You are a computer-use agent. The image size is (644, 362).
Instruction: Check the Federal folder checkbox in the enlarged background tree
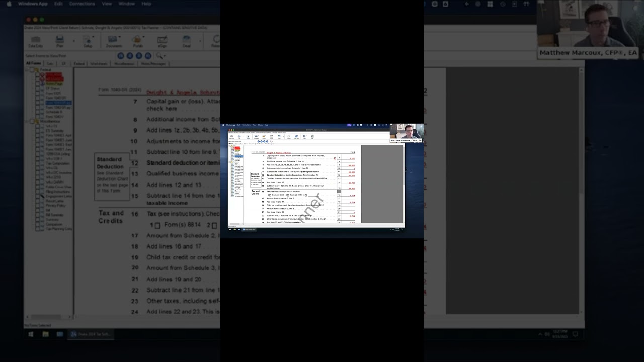click(32, 70)
